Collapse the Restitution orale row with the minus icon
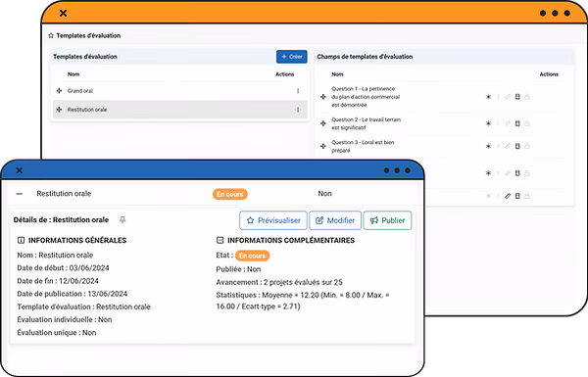Image resolution: width=588 pixels, height=377 pixels. [20, 194]
